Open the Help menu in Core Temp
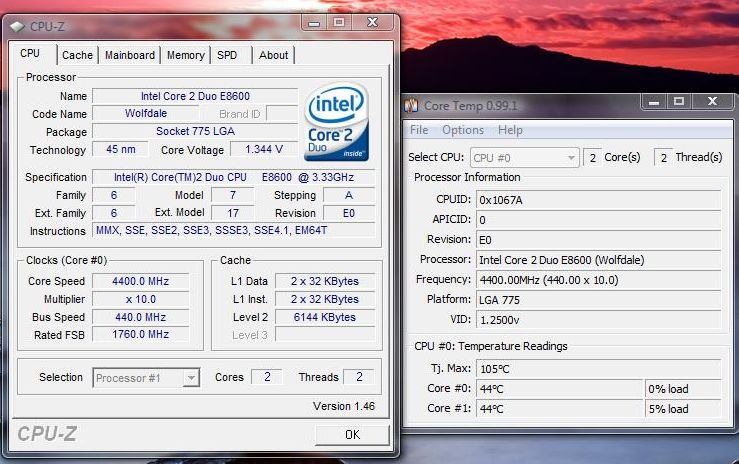Image resolution: width=739 pixels, height=464 pixels. point(510,130)
